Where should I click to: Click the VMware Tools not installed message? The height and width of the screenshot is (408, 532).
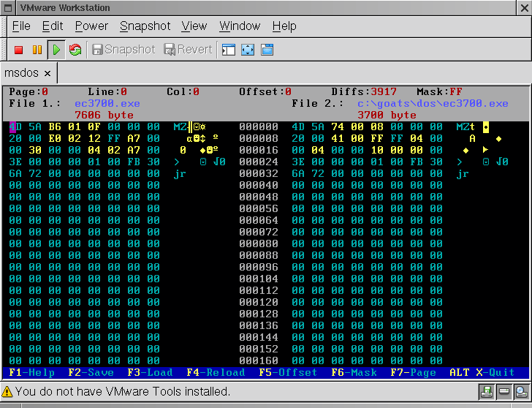123,392
